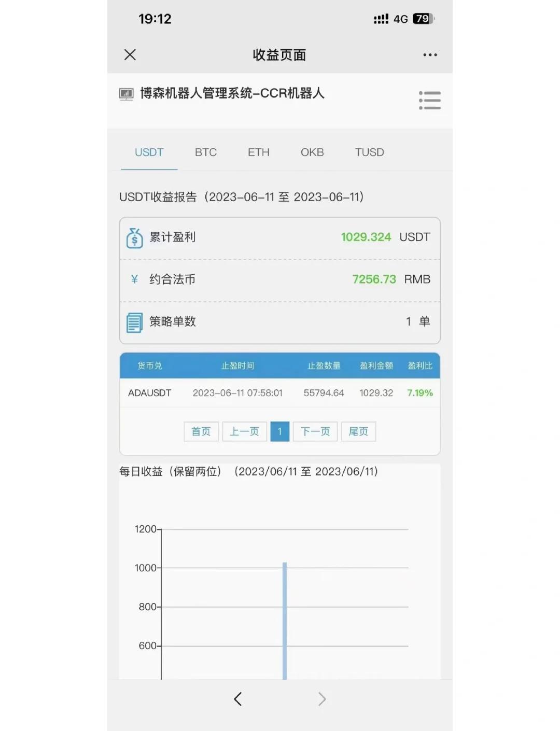Open the ellipsis more options menu
Image resolution: width=560 pixels, height=731 pixels.
430,54
